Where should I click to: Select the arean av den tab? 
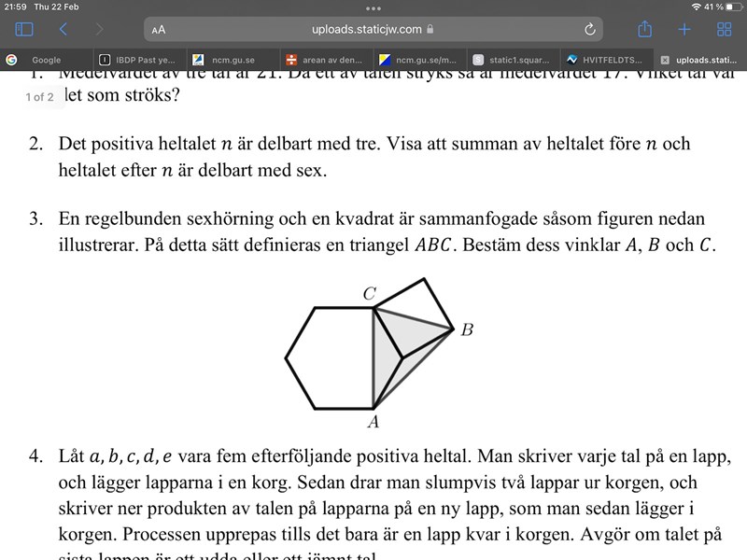click(x=326, y=60)
